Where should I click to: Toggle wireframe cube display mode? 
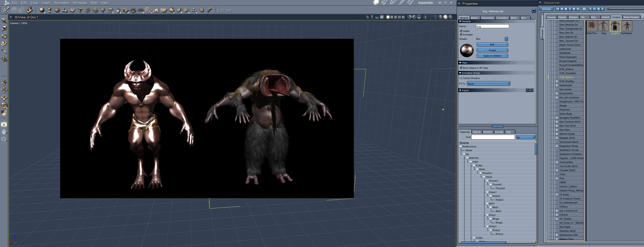pos(435,17)
